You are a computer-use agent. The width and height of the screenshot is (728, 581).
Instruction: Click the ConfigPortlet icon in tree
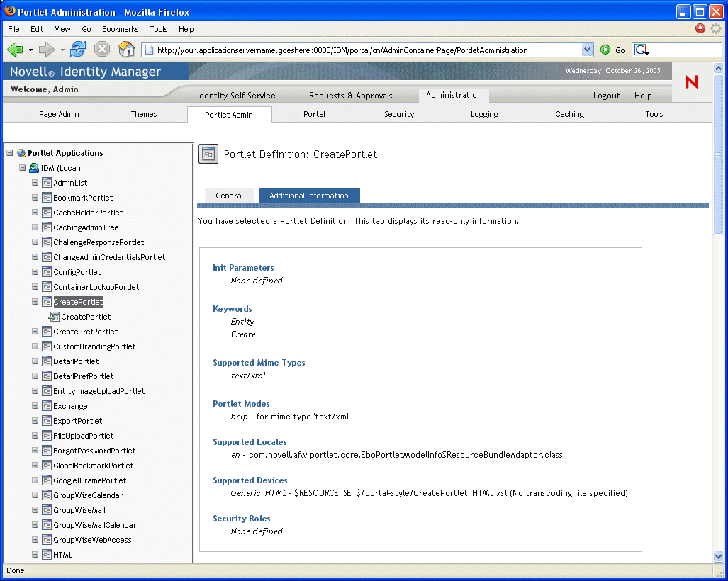46,272
